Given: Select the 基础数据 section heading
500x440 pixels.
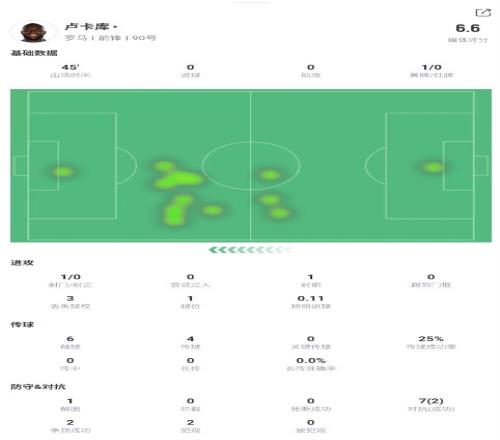Looking at the screenshot, I should click(x=34, y=53).
